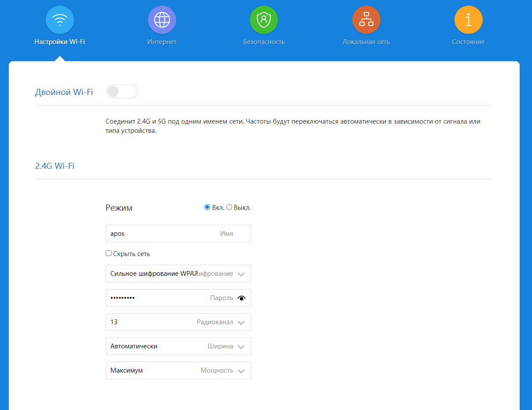Switch to the "Интернет" tab label
Image resolution: width=532 pixels, height=410 pixels.
pos(162,42)
